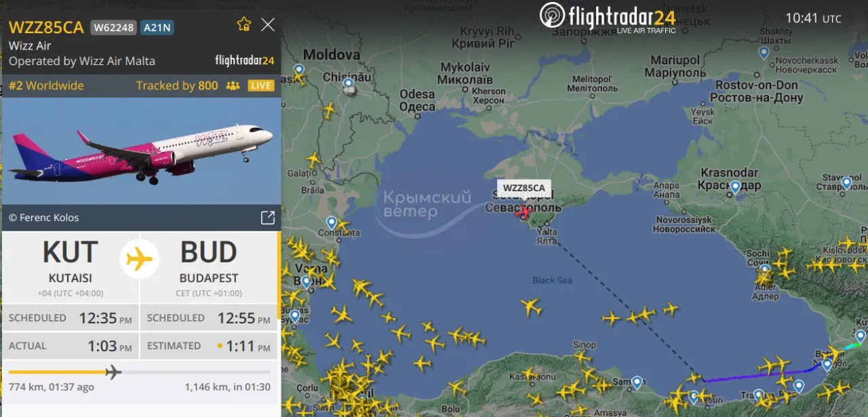Open the Flightradar24 logo at top
The image size is (868, 417).
(x=608, y=16)
